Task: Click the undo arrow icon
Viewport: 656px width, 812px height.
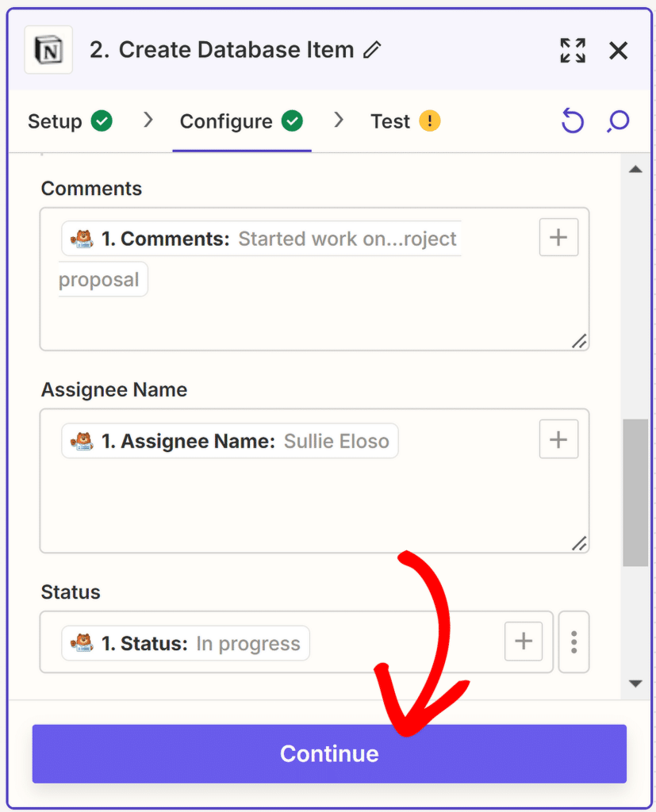Action: point(572,121)
